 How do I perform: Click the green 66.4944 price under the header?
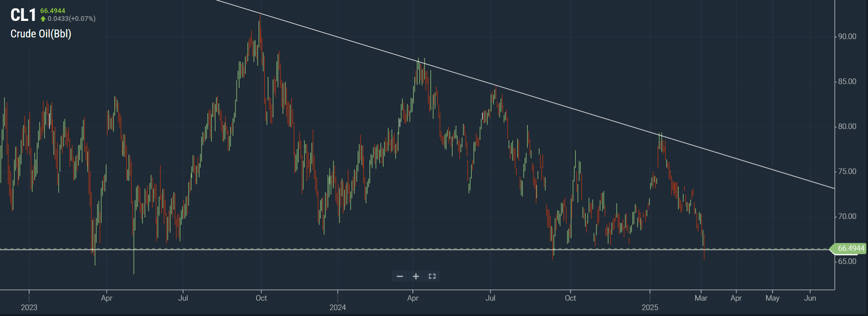pos(53,11)
